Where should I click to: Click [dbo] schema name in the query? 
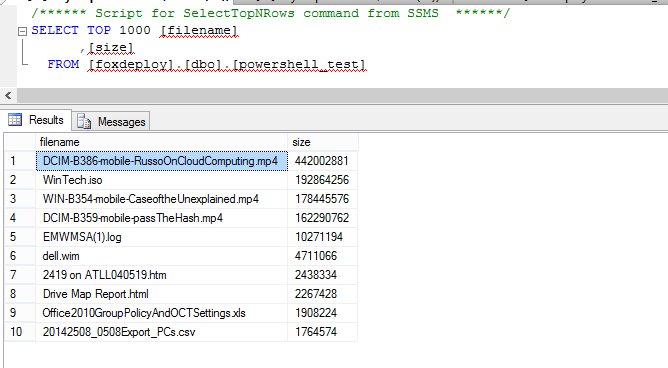point(203,65)
